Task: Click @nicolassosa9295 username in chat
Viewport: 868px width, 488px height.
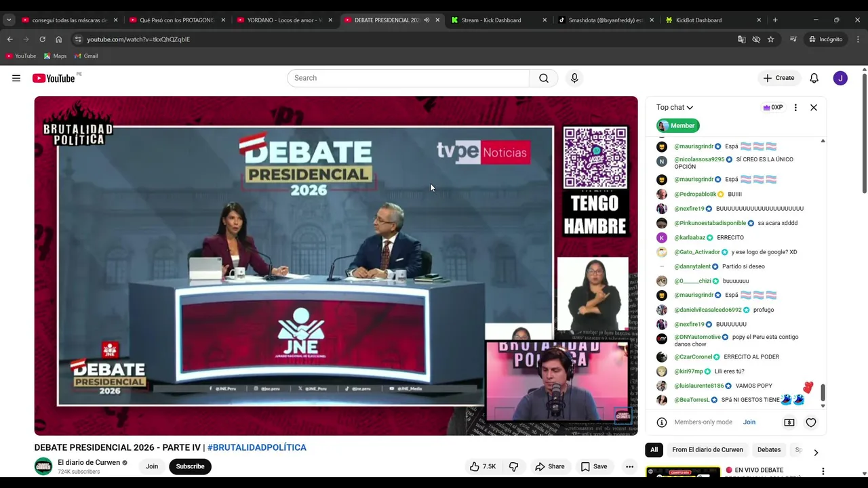Action: coord(699,159)
